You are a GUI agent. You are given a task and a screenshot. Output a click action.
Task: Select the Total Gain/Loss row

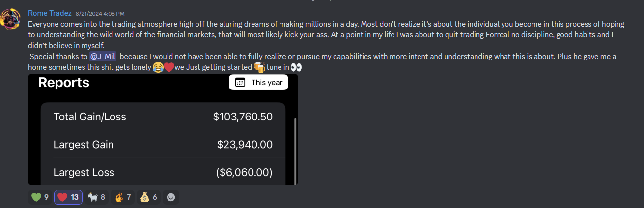[x=163, y=117]
